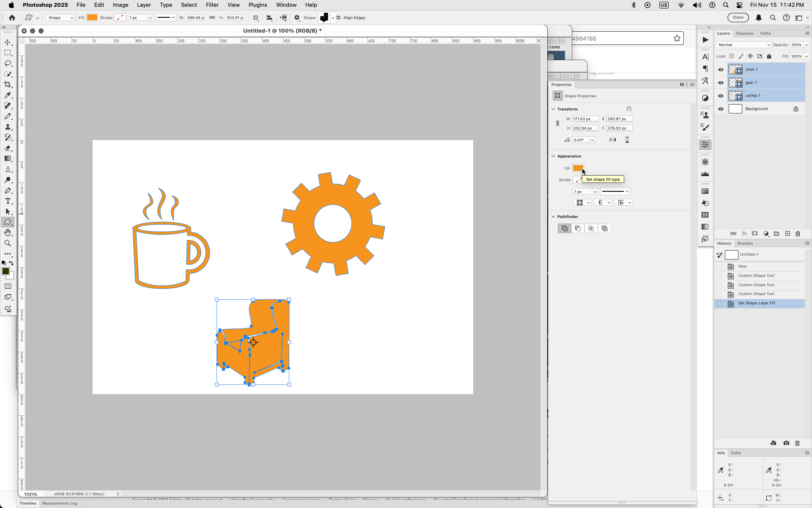Select the Path Selection tool
This screenshot has width=812, height=508.
[x=8, y=212]
